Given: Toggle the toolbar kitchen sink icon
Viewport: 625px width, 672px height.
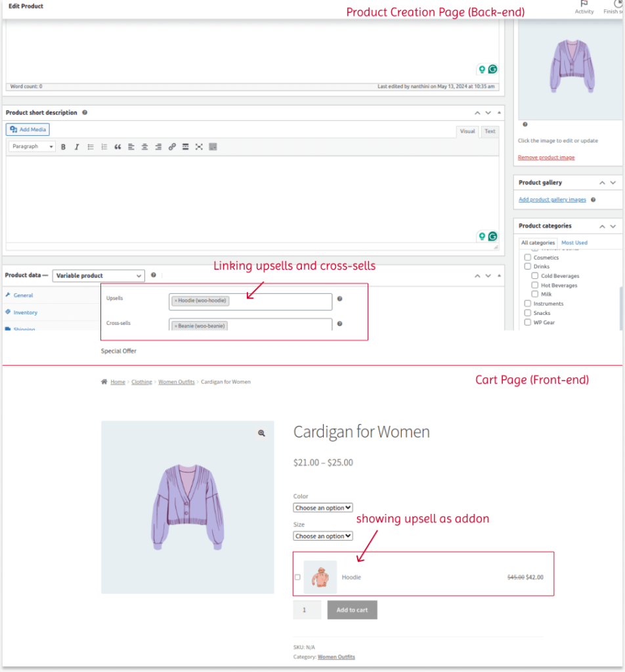Looking at the screenshot, I should click(213, 146).
